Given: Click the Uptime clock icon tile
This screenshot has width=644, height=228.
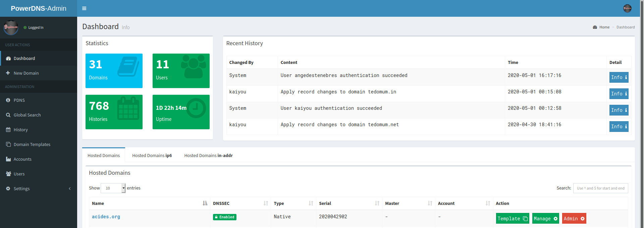Looking at the screenshot, I should 181,112.
